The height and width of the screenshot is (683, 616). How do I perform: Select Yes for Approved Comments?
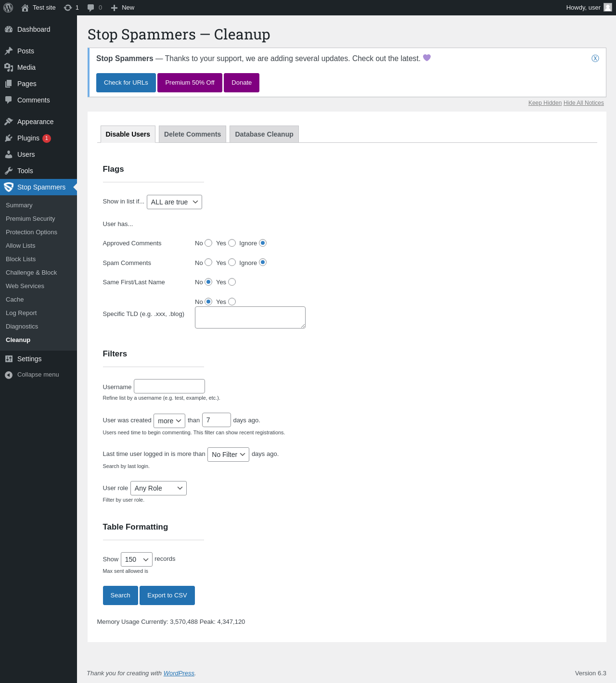(232, 243)
